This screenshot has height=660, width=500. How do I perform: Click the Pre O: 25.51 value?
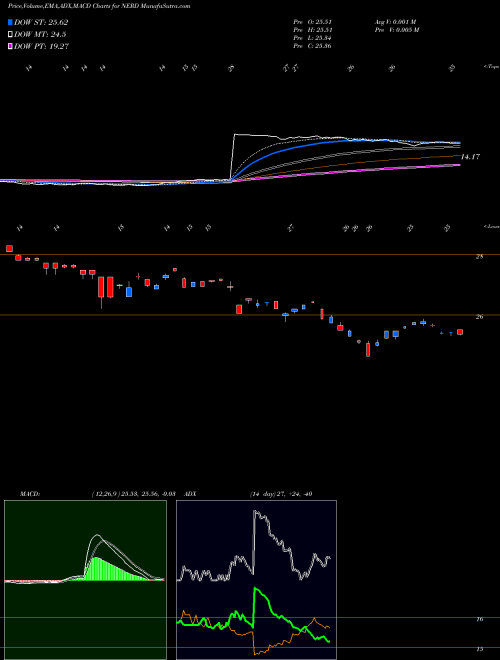312,22
